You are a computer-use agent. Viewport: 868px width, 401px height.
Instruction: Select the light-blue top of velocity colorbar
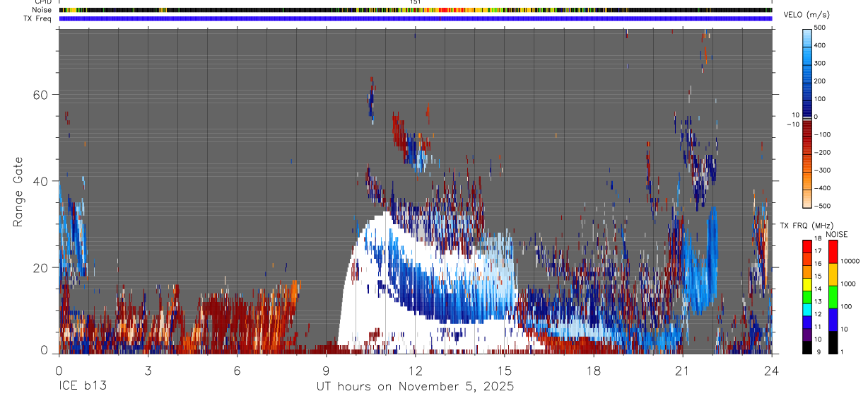click(807, 37)
